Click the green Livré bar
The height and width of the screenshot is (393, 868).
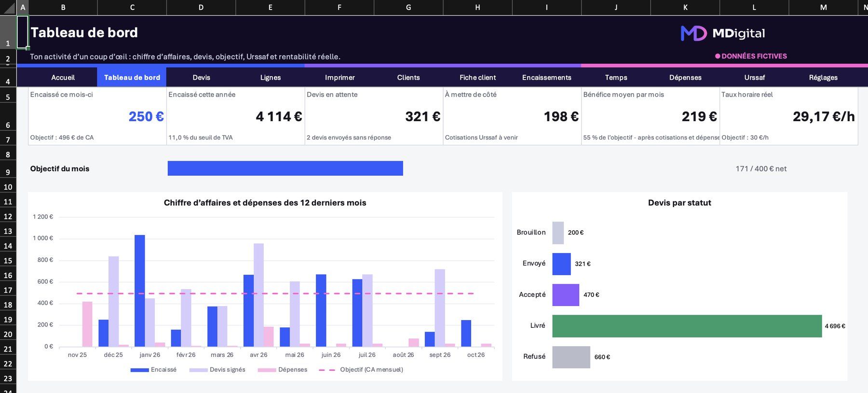click(x=687, y=326)
